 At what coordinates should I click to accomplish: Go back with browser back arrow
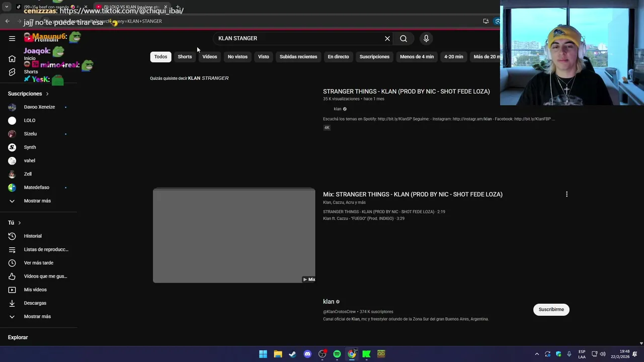pyautogui.click(x=7, y=21)
